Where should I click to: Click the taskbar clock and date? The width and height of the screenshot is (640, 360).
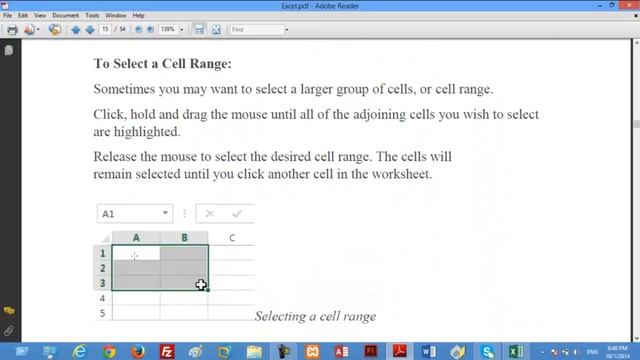pos(617,352)
